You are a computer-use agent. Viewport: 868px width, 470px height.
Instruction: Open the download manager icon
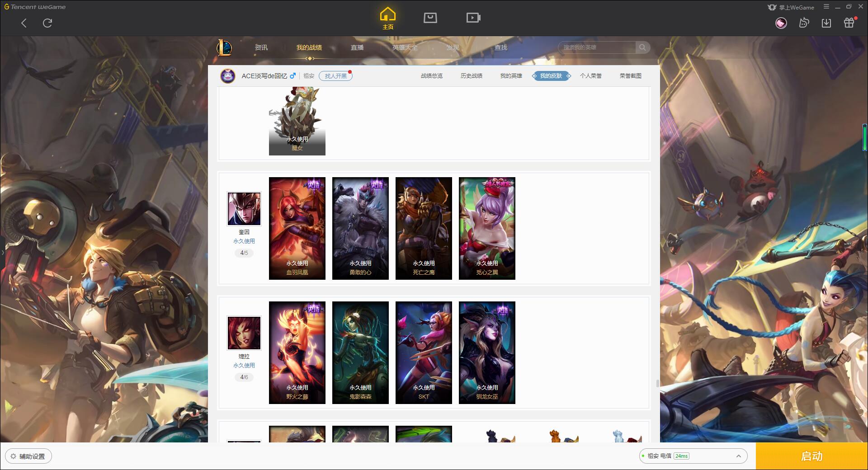point(826,23)
